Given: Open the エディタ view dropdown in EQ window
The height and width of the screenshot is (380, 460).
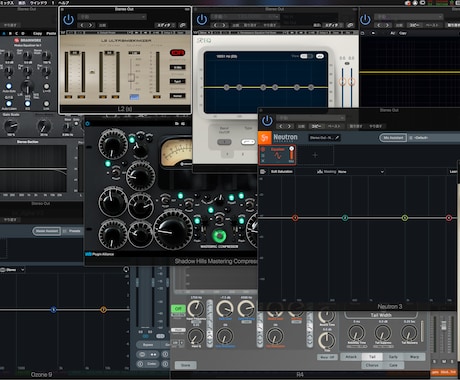Looking at the screenshot, I should click(x=333, y=25).
